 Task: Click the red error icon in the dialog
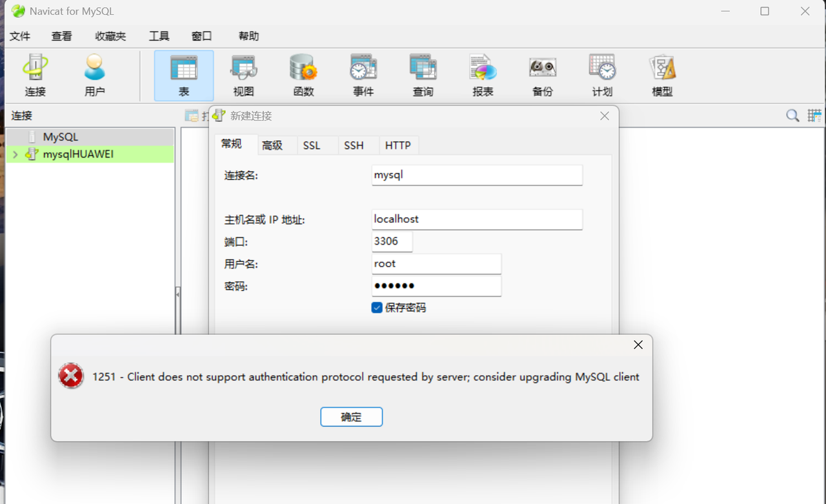pyautogui.click(x=71, y=376)
